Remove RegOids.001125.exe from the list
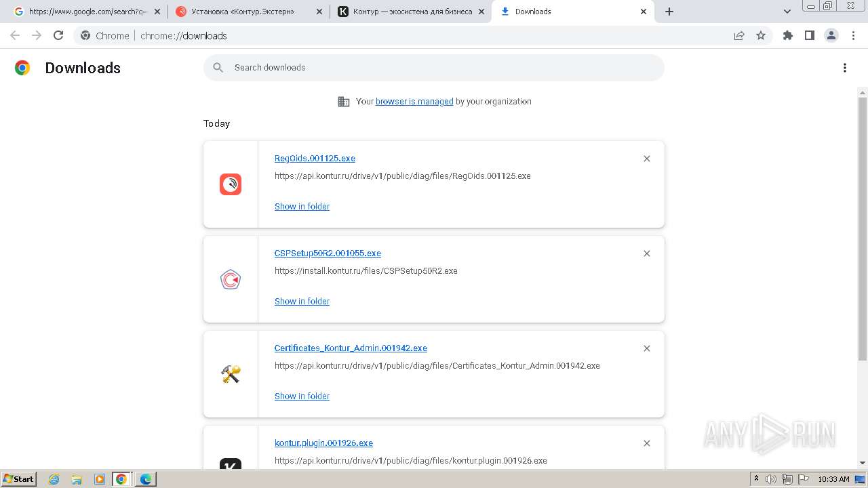The height and width of the screenshot is (488, 868). [x=647, y=159]
